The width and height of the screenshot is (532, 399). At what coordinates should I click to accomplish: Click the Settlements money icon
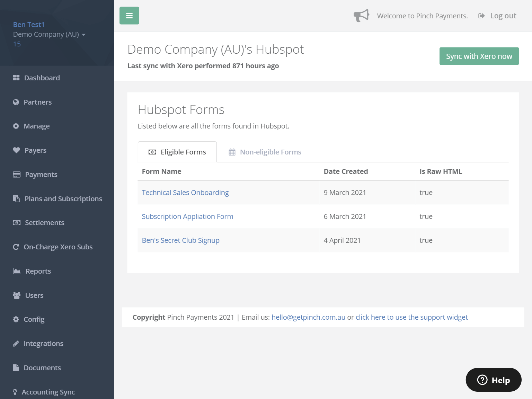[x=17, y=223]
